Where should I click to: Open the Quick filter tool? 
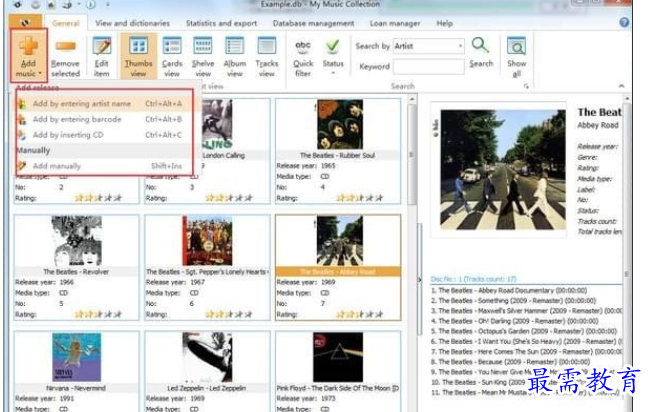pos(303,55)
